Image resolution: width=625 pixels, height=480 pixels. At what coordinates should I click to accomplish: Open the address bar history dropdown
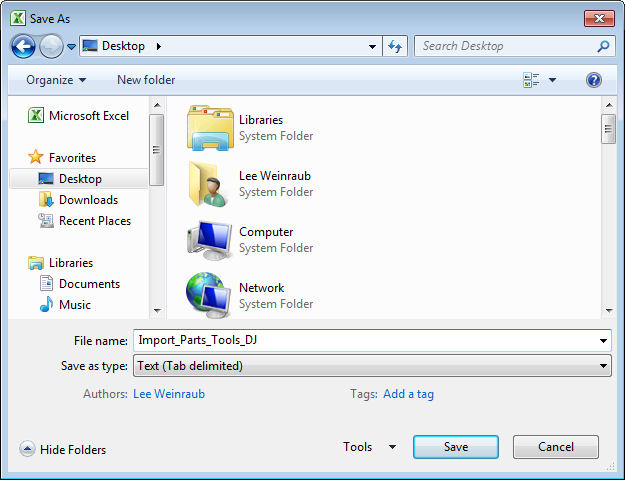(x=372, y=47)
